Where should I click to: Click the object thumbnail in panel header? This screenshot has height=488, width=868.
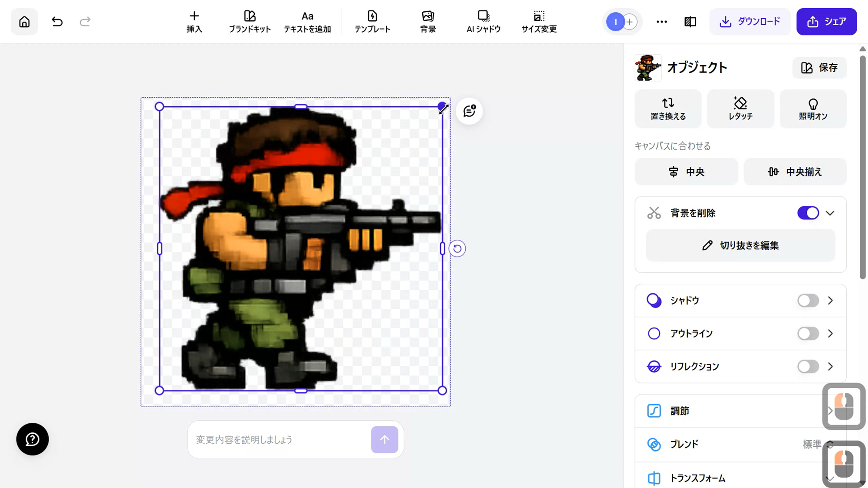click(648, 68)
